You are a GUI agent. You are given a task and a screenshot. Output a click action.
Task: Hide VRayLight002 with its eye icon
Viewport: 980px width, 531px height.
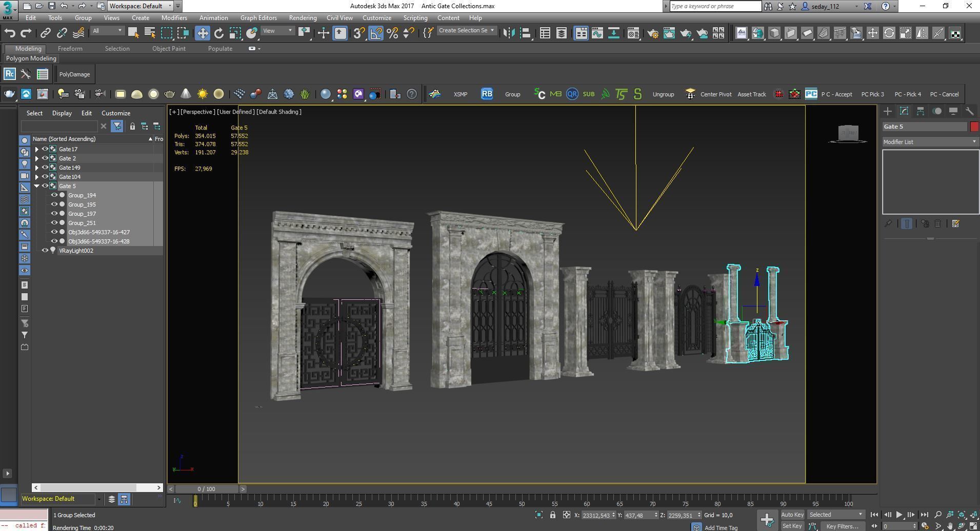click(45, 251)
